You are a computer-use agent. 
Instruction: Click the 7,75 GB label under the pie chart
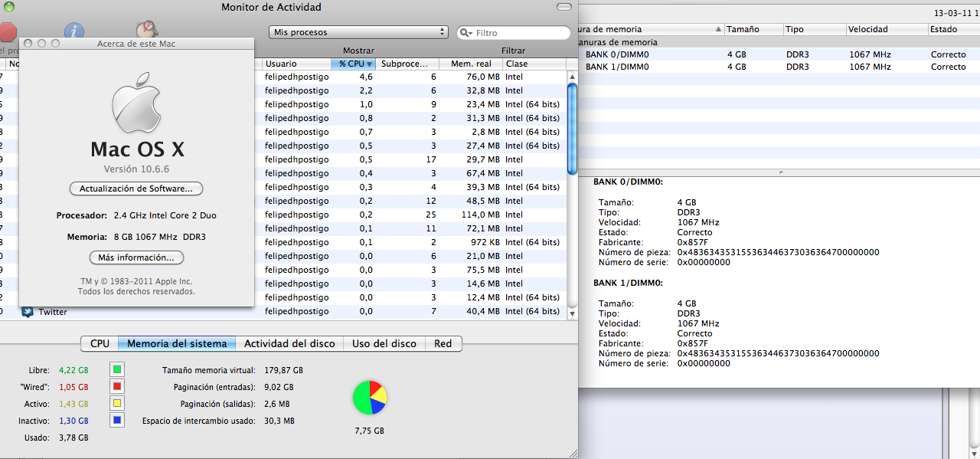370,431
